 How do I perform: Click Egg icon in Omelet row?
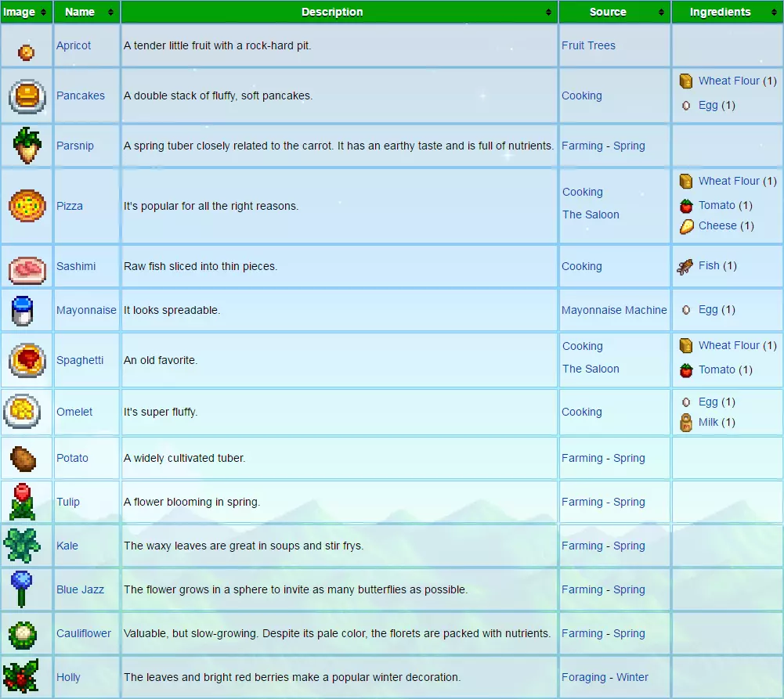coord(686,402)
